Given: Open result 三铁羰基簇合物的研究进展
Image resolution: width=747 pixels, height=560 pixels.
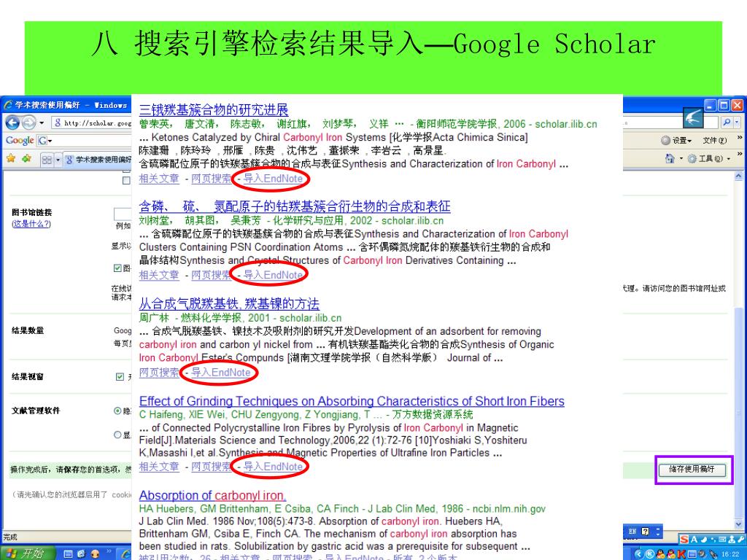Looking at the screenshot, I should (214, 110).
